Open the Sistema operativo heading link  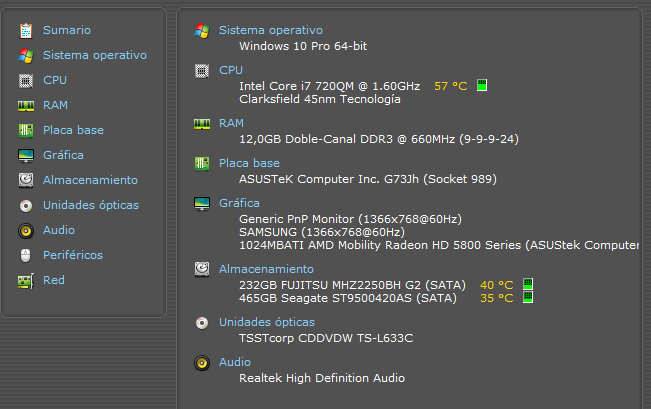coord(270,30)
